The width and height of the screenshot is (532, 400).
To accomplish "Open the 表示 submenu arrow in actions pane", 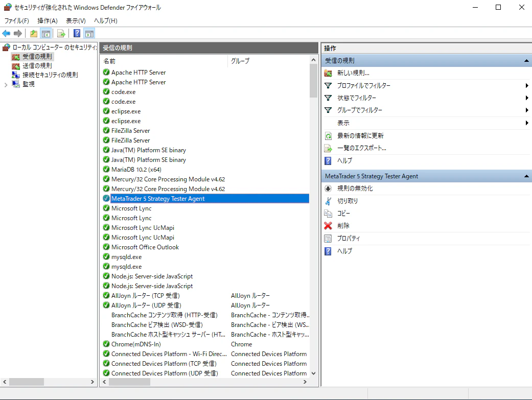I will [527, 123].
